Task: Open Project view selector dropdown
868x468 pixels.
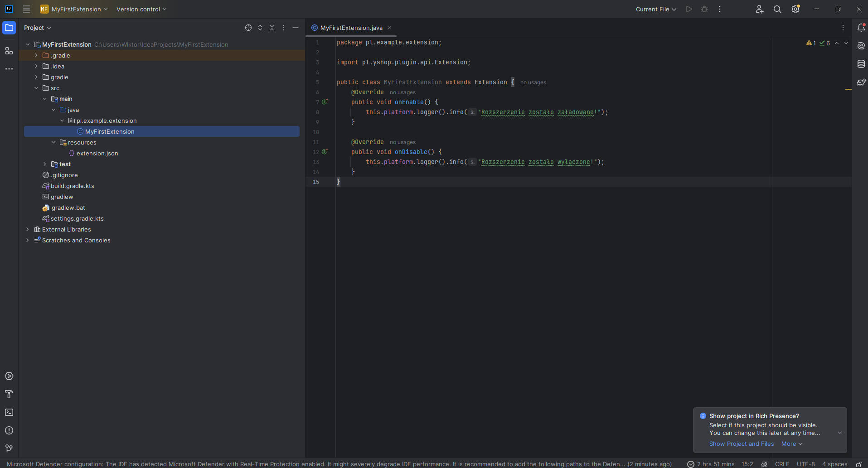Action: [38, 28]
